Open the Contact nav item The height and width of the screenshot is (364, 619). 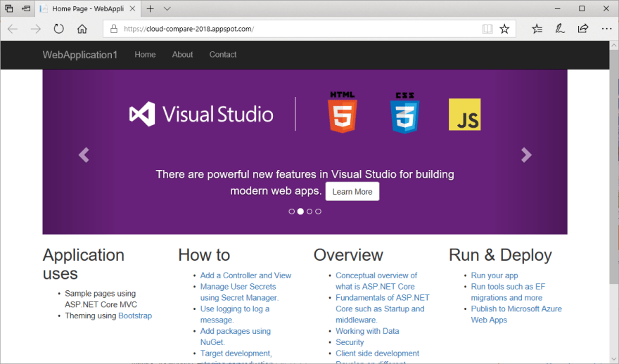[223, 55]
